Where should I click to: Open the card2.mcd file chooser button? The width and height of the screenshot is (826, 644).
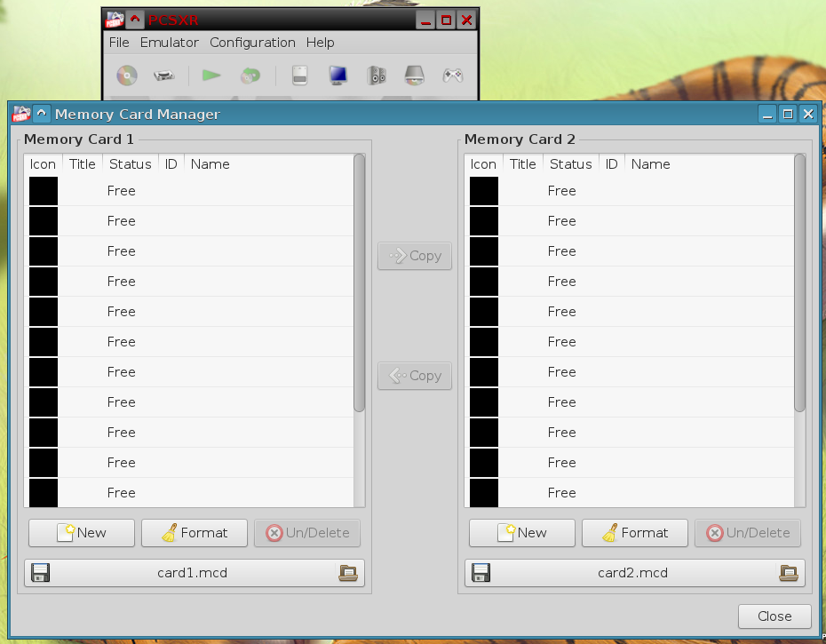(635, 573)
